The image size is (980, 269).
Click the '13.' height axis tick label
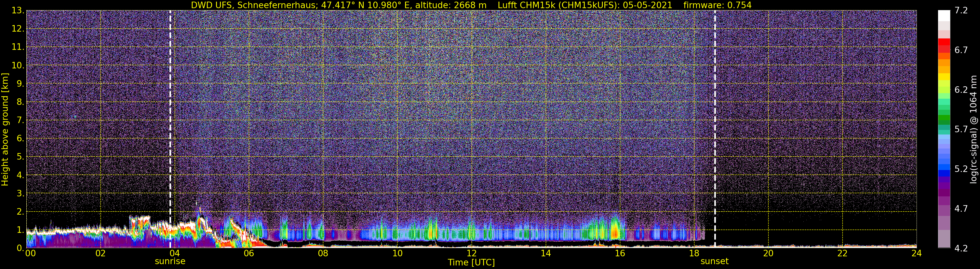(18, 11)
